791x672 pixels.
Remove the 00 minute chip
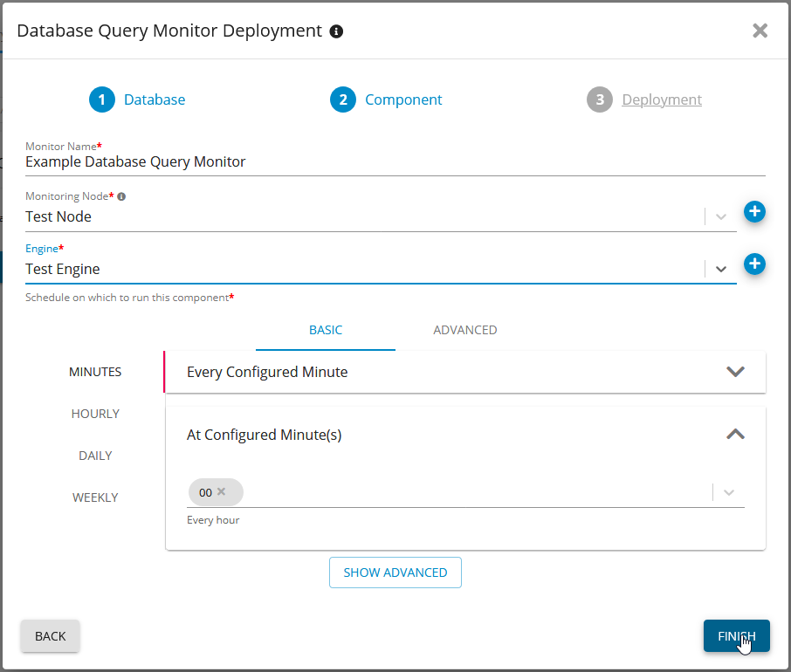click(x=222, y=491)
